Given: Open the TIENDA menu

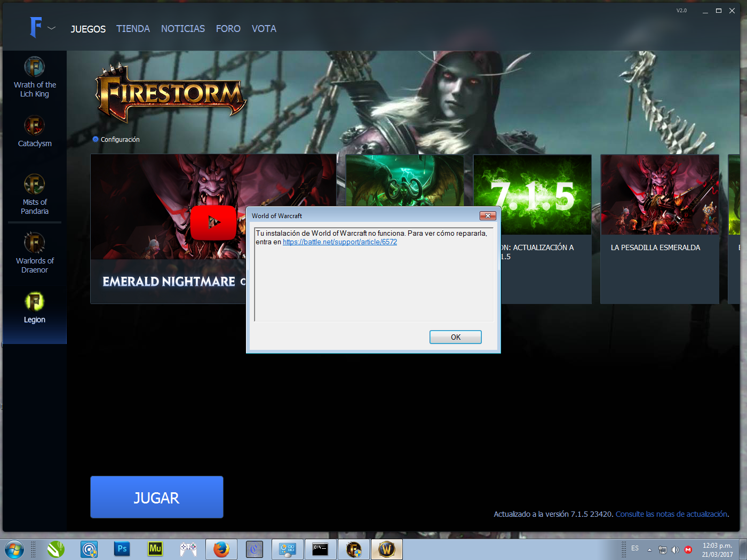Looking at the screenshot, I should click(x=132, y=29).
